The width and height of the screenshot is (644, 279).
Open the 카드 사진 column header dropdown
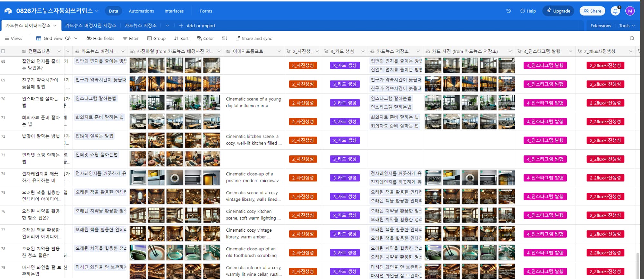[x=510, y=51]
